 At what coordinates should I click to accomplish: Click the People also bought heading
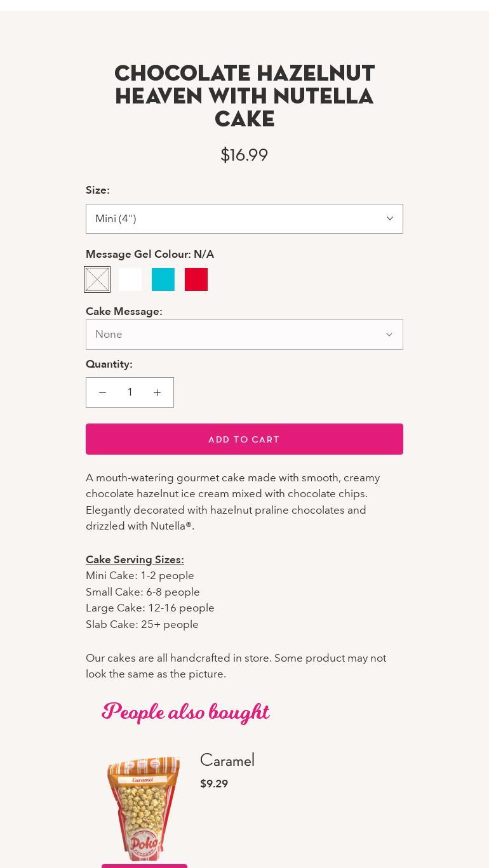(x=185, y=712)
